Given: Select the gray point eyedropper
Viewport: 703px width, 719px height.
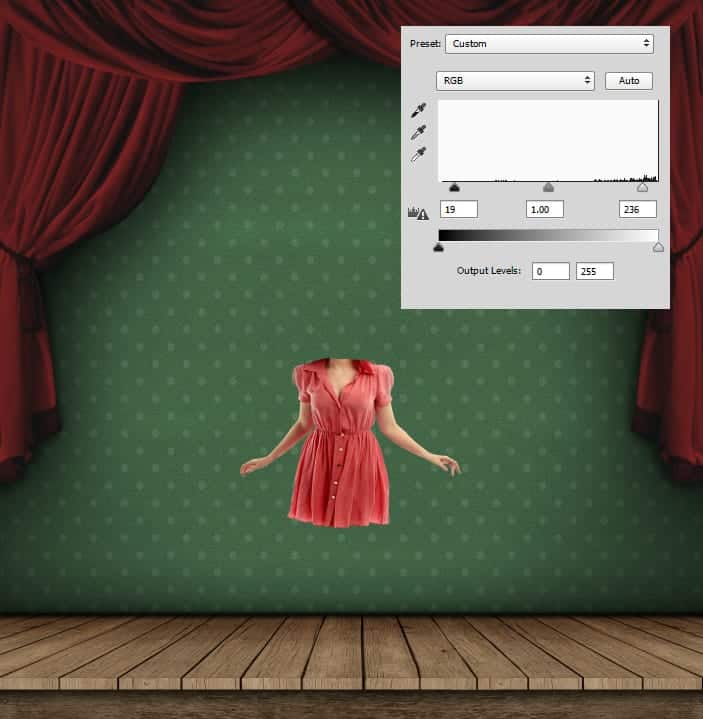Looking at the screenshot, I should tap(419, 133).
